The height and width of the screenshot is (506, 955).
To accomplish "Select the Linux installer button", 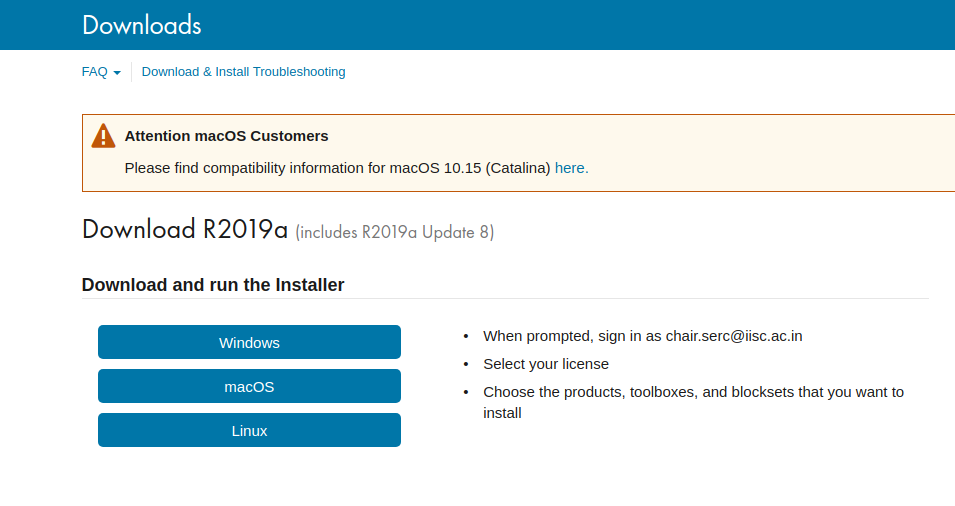I will click(249, 430).
